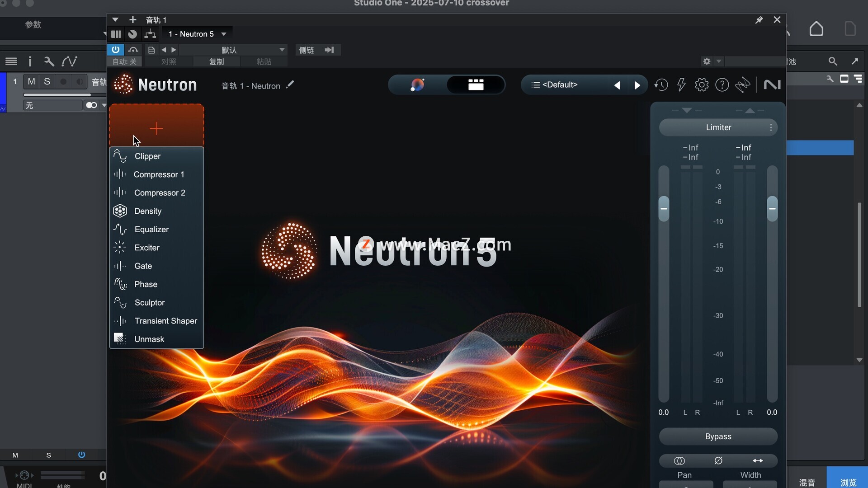Arm record on track 1
The image size is (868, 488).
click(63, 81)
